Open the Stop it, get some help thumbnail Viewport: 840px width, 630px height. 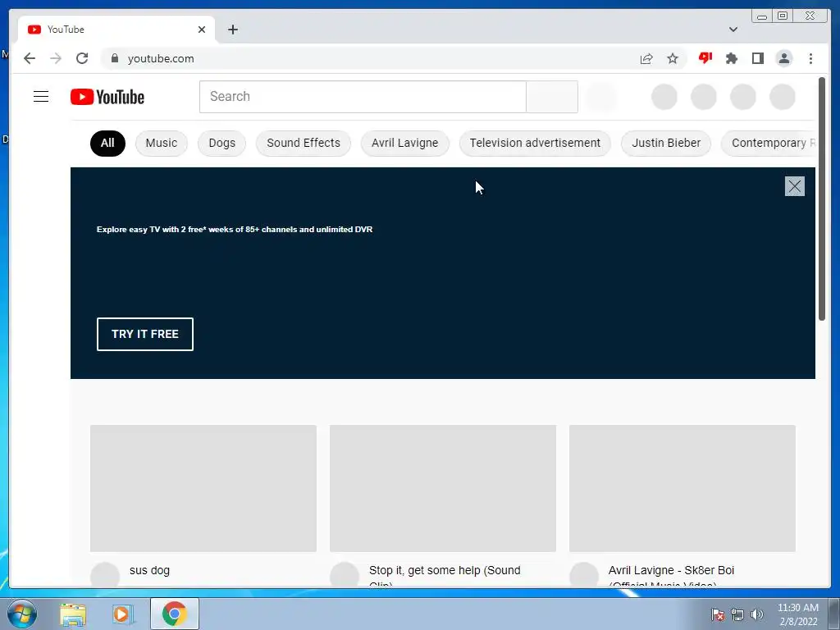point(442,488)
